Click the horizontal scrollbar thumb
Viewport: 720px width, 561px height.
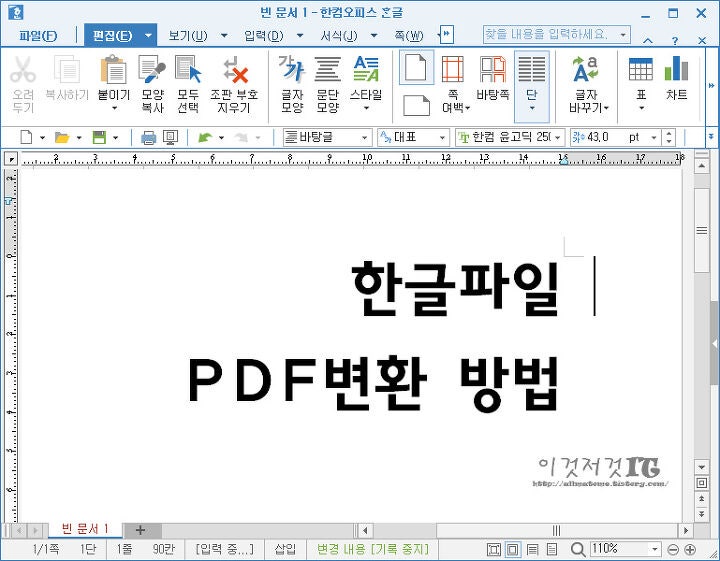tap(556, 530)
